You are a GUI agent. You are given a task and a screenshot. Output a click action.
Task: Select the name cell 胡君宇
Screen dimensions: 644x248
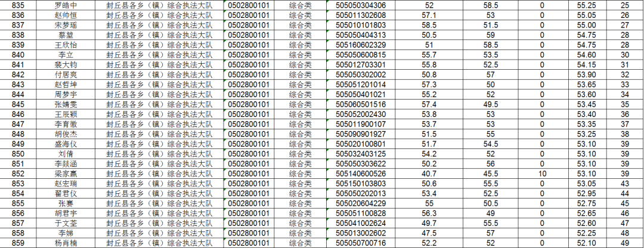point(66,213)
